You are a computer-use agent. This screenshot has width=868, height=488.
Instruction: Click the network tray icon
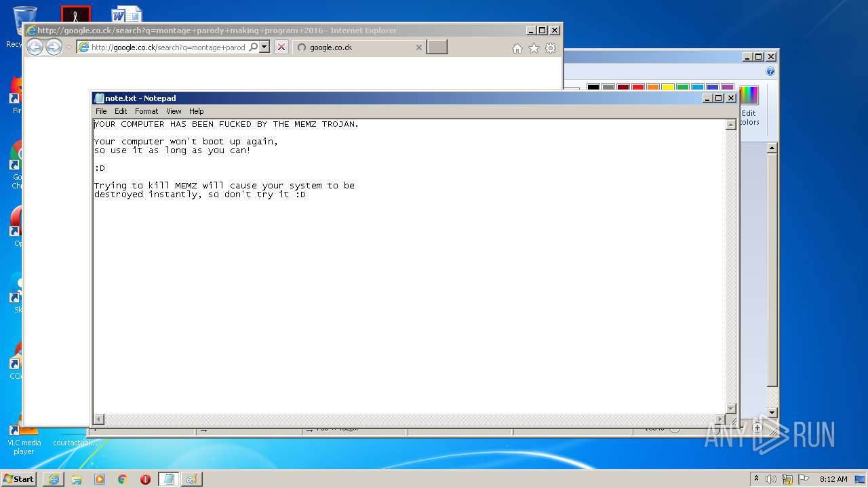787,479
